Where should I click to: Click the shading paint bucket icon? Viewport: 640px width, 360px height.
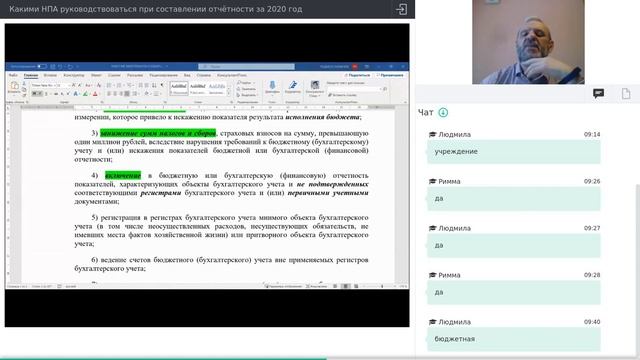(147, 93)
